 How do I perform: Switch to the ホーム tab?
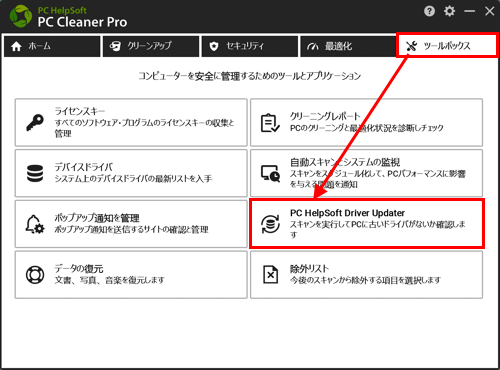pos(52,46)
